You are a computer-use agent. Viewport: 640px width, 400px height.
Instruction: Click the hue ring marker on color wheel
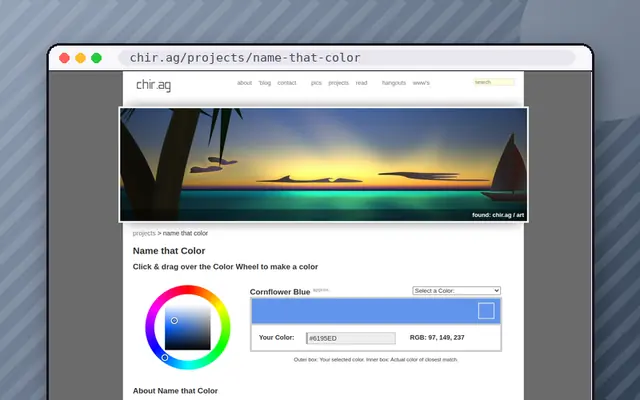[164, 358]
